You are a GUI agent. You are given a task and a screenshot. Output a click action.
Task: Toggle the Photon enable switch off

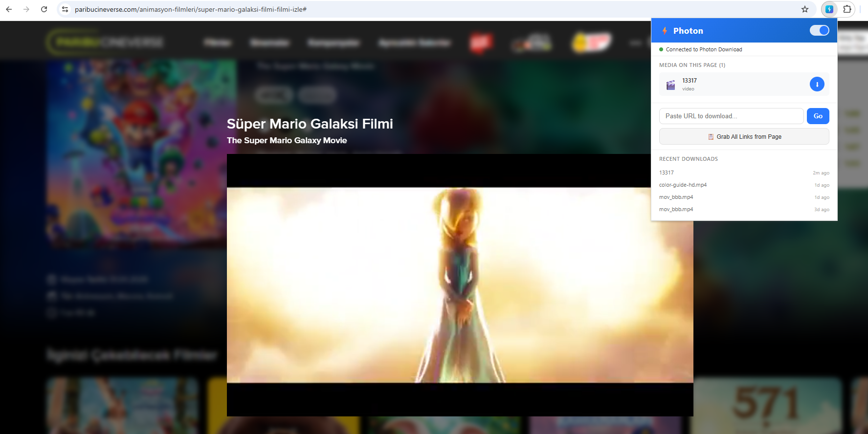820,30
